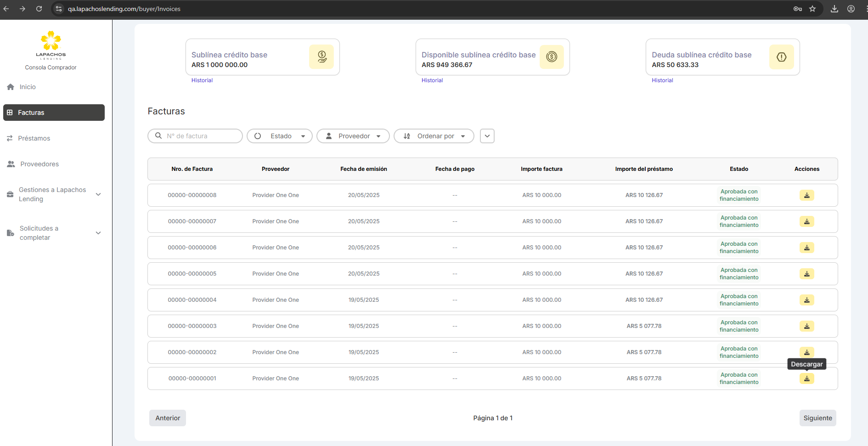
Task: Focus the Nº de factura search field
Action: 201,136
